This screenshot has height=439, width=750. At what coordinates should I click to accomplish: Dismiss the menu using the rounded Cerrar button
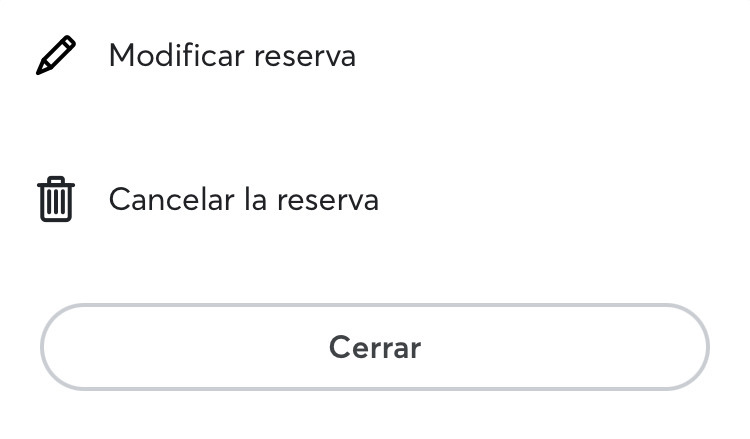[375, 347]
